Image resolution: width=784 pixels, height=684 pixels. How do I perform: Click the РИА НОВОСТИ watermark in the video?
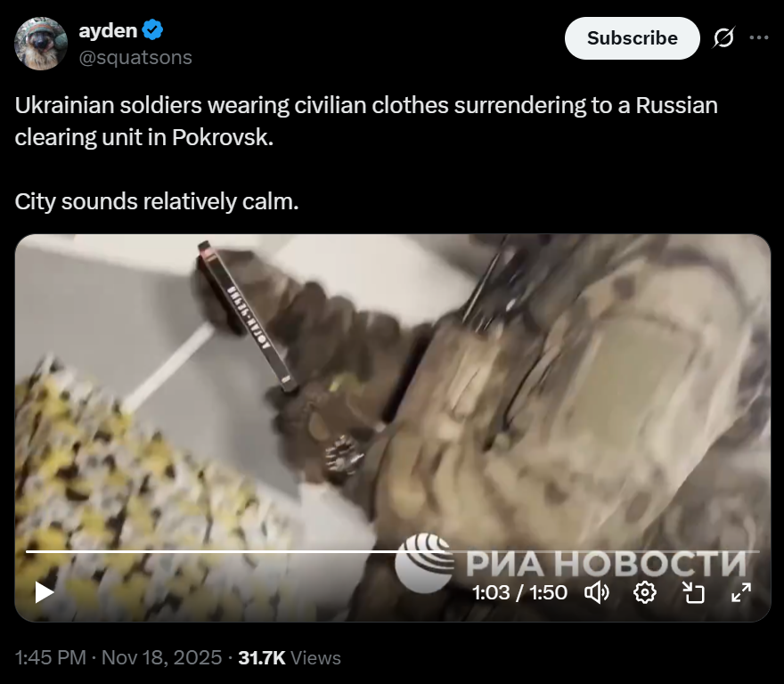[570, 563]
